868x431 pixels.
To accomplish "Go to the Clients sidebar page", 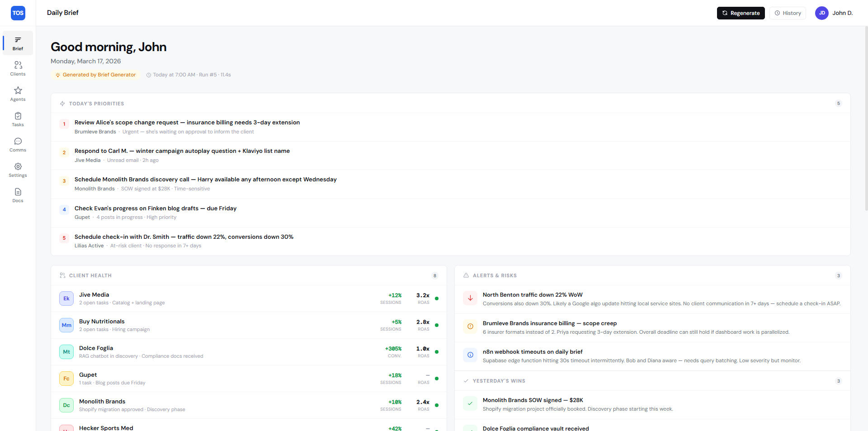I will coord(18,68).
